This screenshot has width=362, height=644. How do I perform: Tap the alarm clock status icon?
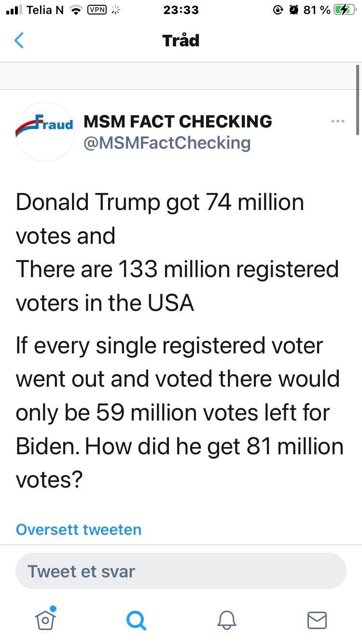[293, 10]
